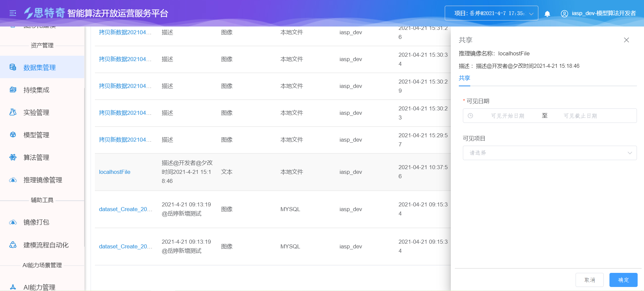Image resolution: width=644 pixels, height=291 pixels.
Task: Click the AI能力管理 sidebar icon
Action: pos(13,287)
